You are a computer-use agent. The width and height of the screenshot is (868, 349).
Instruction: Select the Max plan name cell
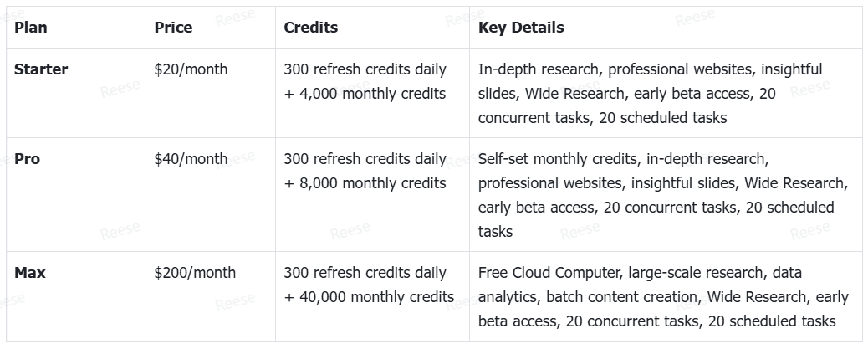click(30, 273)
